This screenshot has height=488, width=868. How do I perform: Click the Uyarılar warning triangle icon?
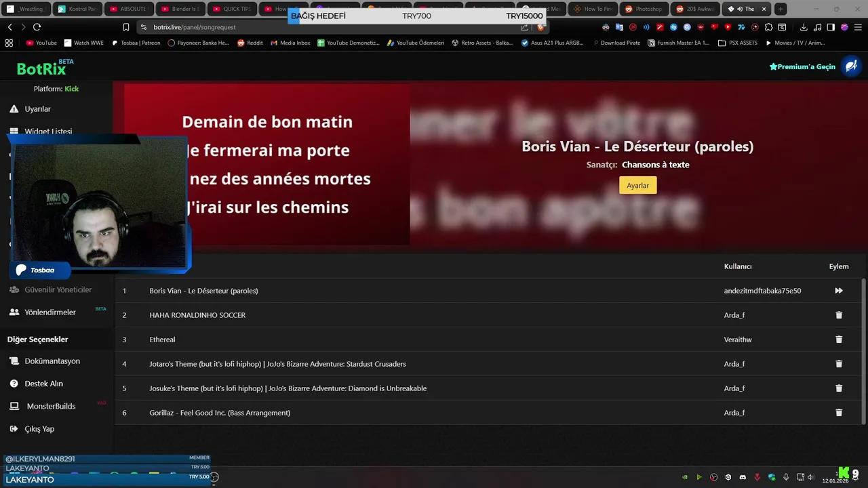(14, 108)
